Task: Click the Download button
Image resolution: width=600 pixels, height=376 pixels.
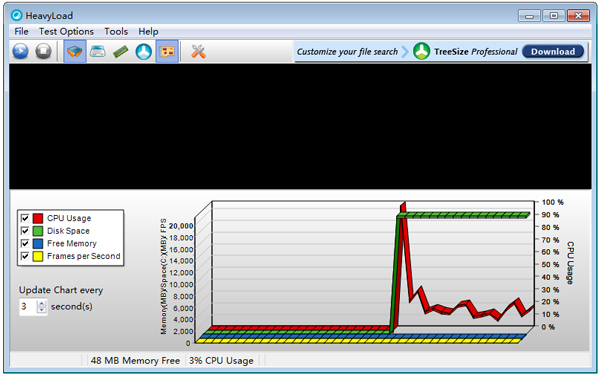Action: click(x=553, y=51)
